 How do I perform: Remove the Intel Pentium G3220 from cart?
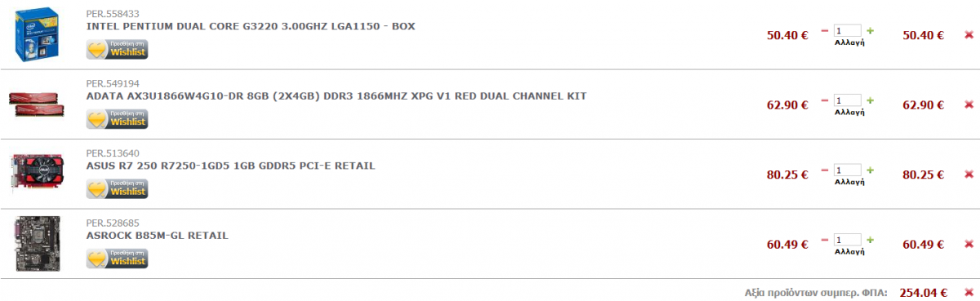pyautogui.click(x=969, y=35)
